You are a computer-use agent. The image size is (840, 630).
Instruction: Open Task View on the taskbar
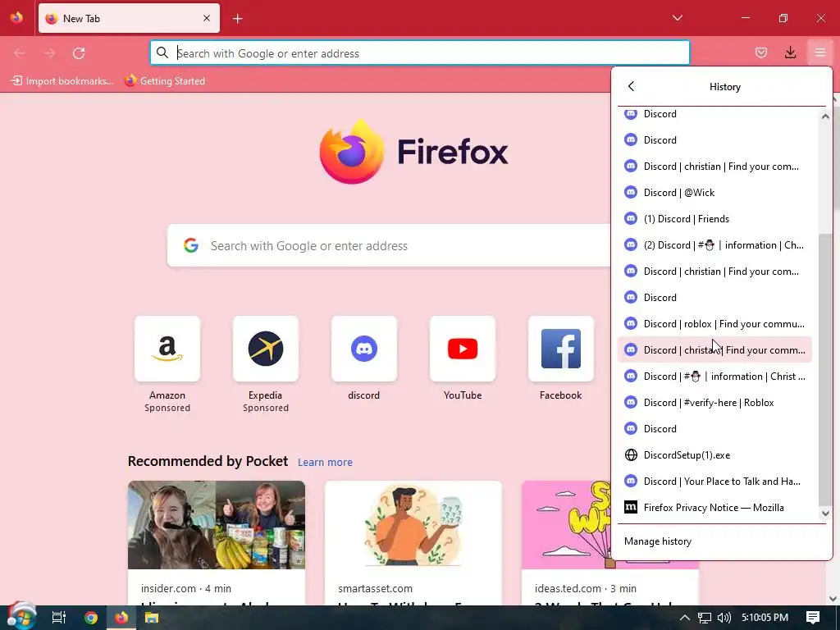point(58,618)
